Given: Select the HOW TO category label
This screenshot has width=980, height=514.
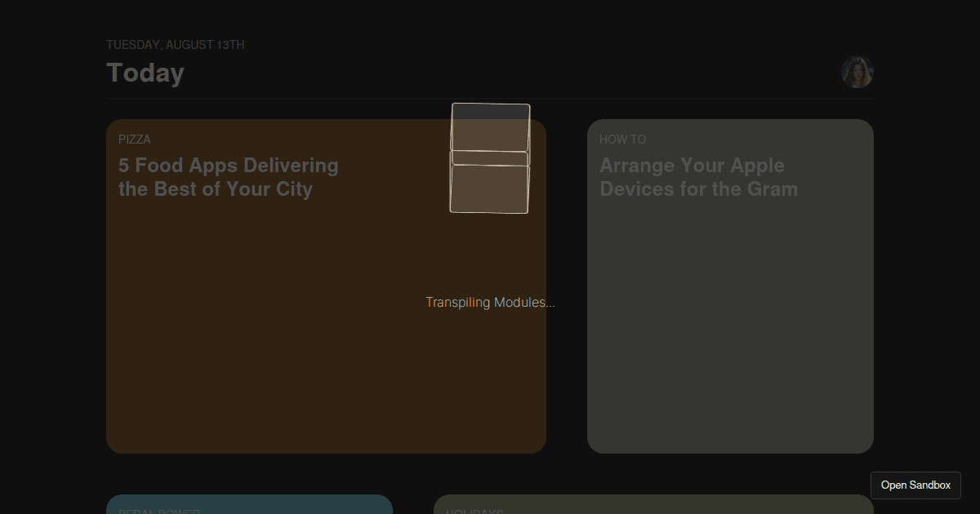Looking at the screenshot, I should [622, 140].
